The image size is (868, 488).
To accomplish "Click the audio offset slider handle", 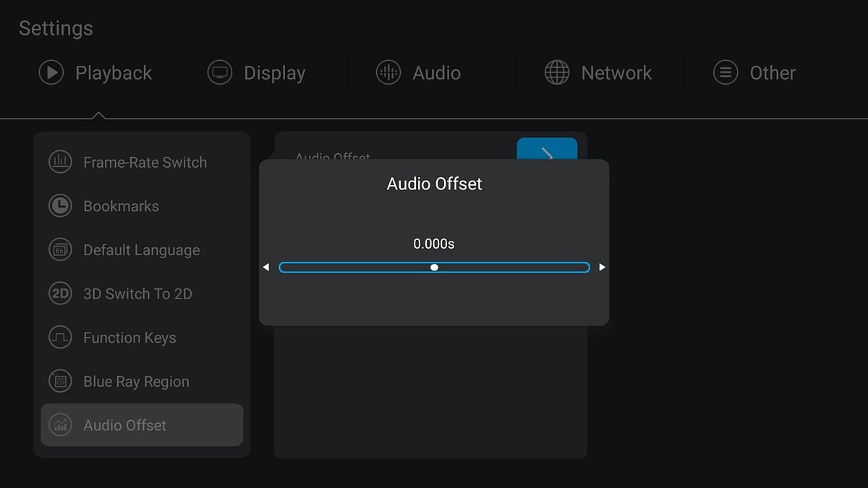I will pos(434,267).
